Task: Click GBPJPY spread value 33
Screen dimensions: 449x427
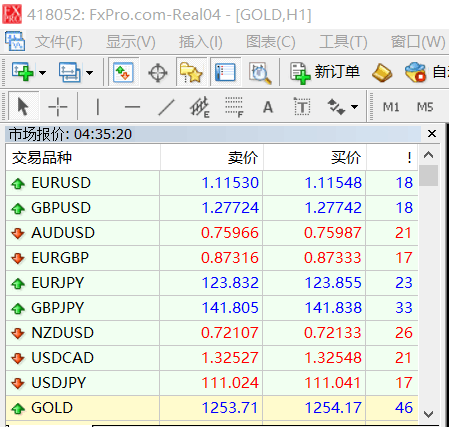Action: pos(404,308)
